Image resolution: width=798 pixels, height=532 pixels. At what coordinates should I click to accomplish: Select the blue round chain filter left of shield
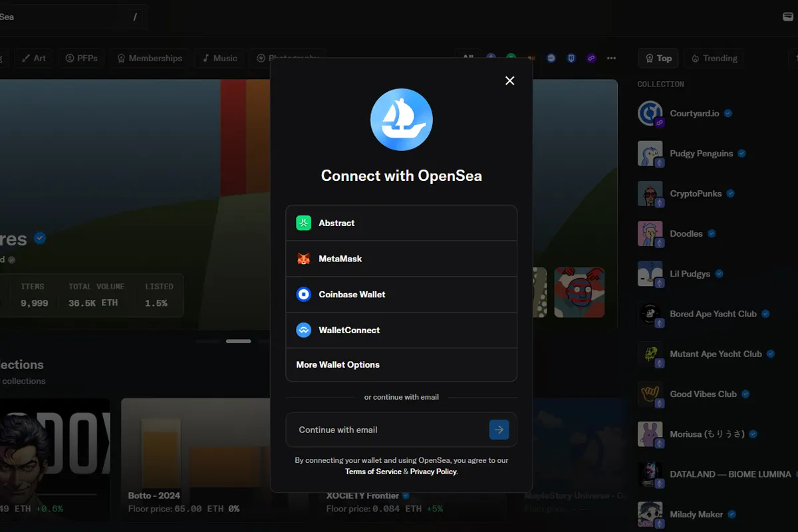pos(551,59)
